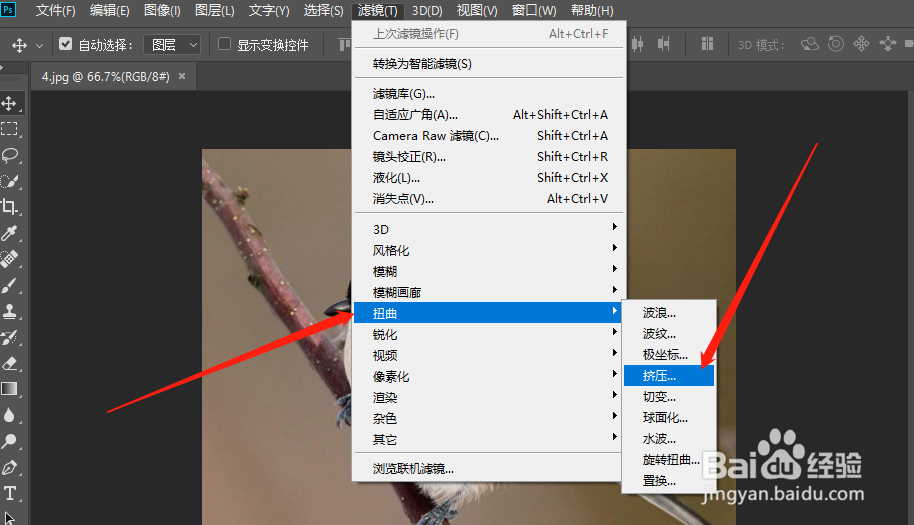
Task: Select the Move tool in the toolbox
Action: [x=9, y=104]
